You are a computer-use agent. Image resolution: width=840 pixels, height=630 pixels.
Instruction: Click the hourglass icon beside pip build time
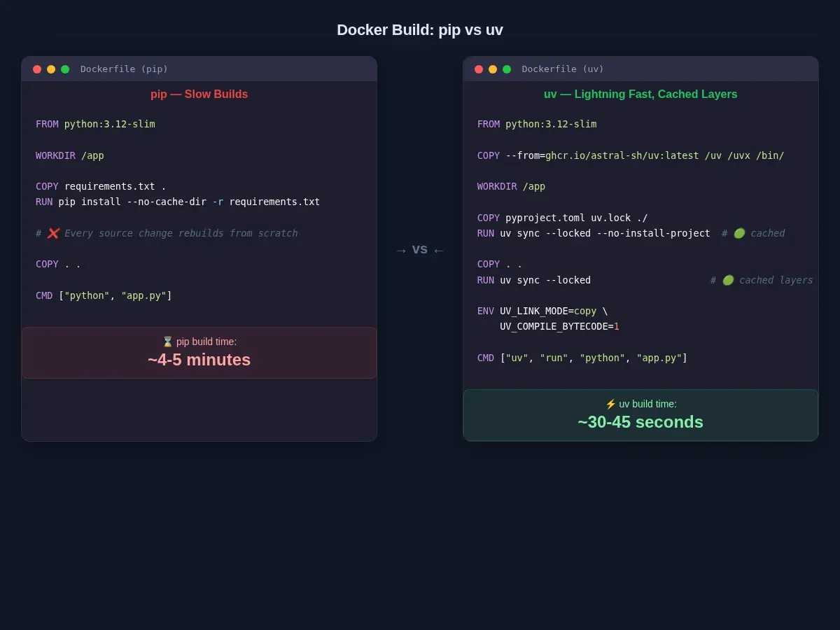[167, 342]
